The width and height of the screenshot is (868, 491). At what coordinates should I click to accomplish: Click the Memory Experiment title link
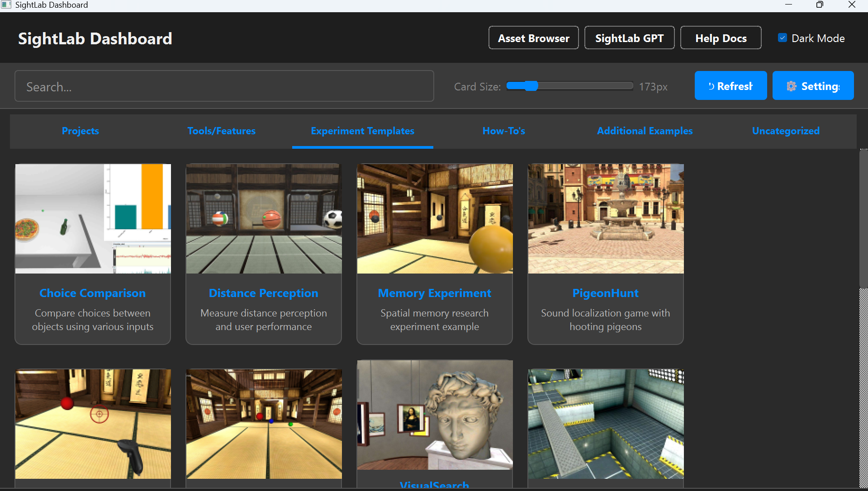click(x=434, y=293)
